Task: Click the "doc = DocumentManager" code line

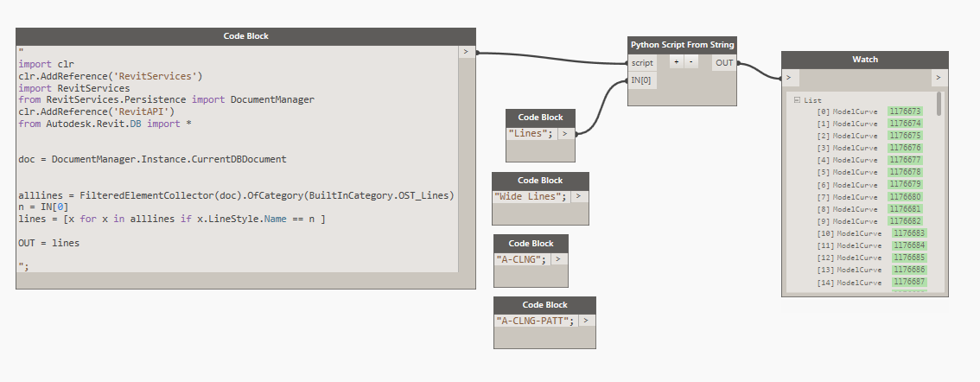Action: pos(152,159)
